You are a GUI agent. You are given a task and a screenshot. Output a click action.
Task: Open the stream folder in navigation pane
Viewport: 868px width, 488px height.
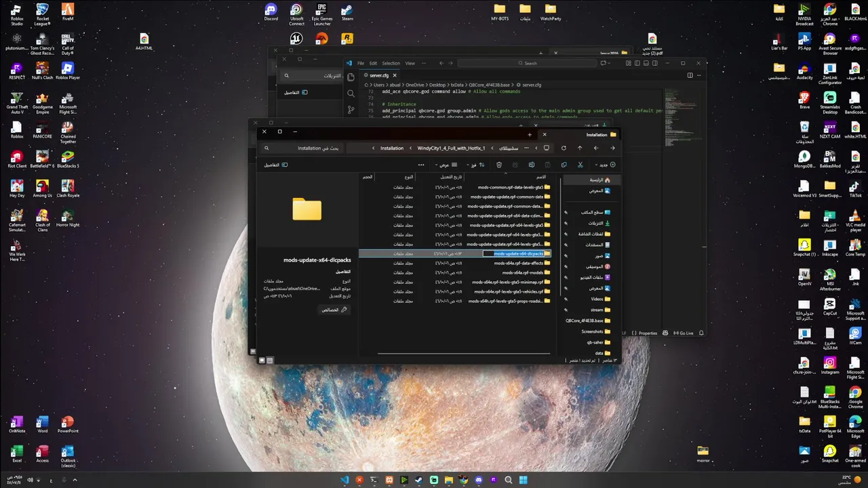tap(600, 310)
